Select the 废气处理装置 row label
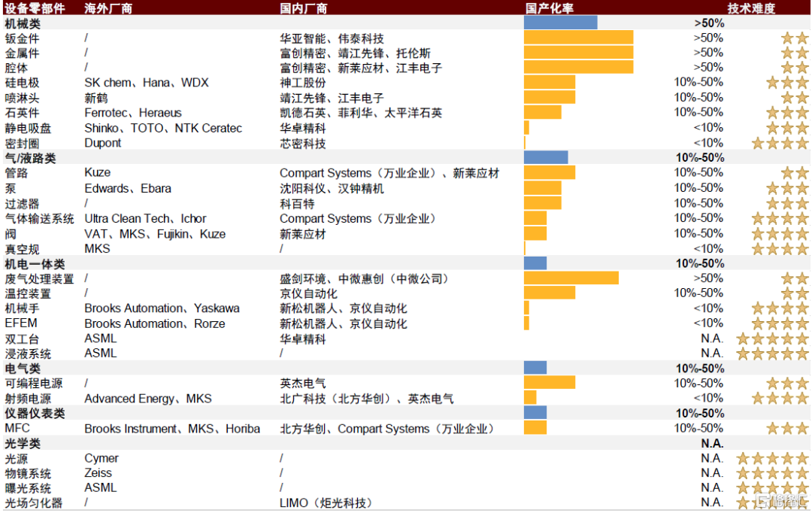This screenshot has height=513, width=812. (x=39, y=279)
